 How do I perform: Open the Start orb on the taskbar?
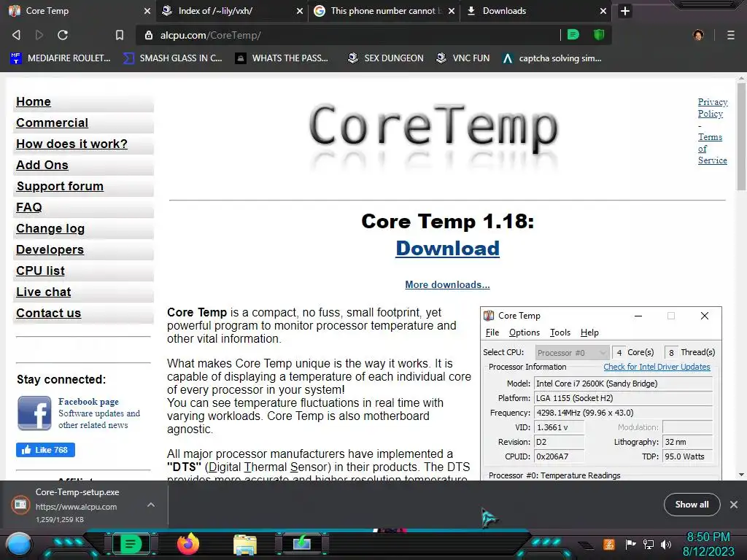coord(19,544)
